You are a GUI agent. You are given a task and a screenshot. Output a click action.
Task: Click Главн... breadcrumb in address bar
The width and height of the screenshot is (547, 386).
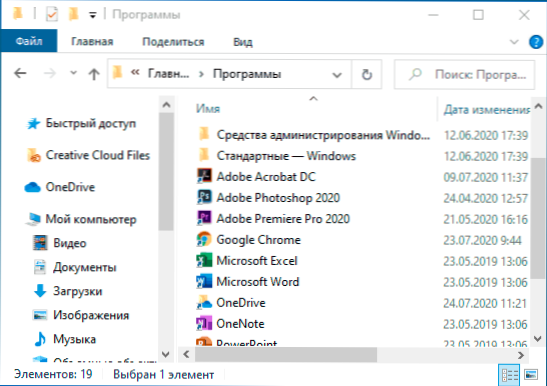168,74
